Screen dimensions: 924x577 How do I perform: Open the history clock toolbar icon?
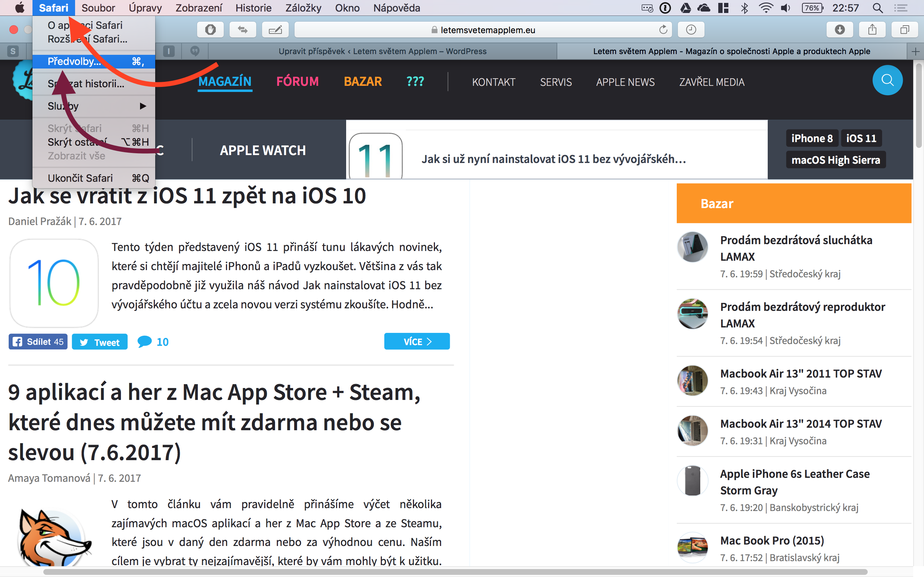(691, 30)
